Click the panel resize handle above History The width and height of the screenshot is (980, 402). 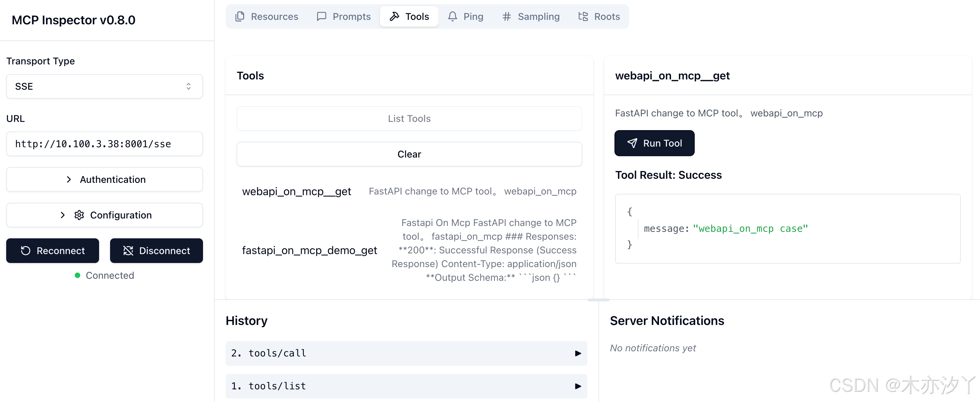point(598,300)
